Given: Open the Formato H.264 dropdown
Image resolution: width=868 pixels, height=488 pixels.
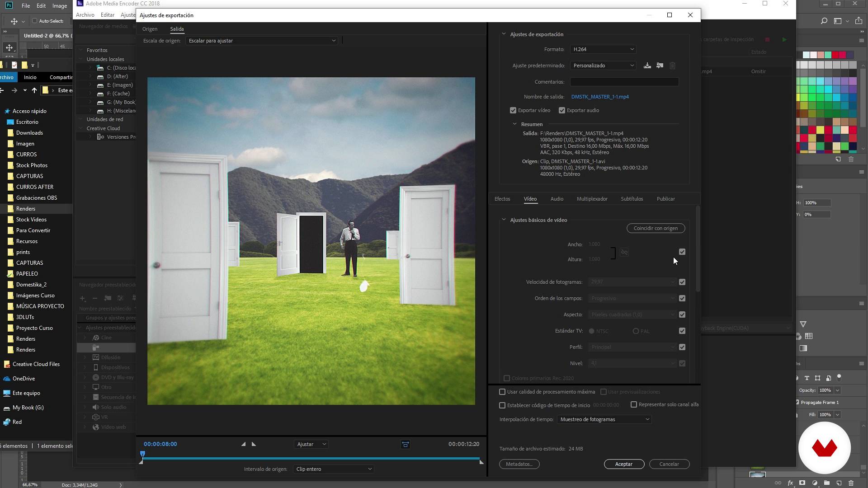Looking at the screenshot, I should click(x=603, y=49).
